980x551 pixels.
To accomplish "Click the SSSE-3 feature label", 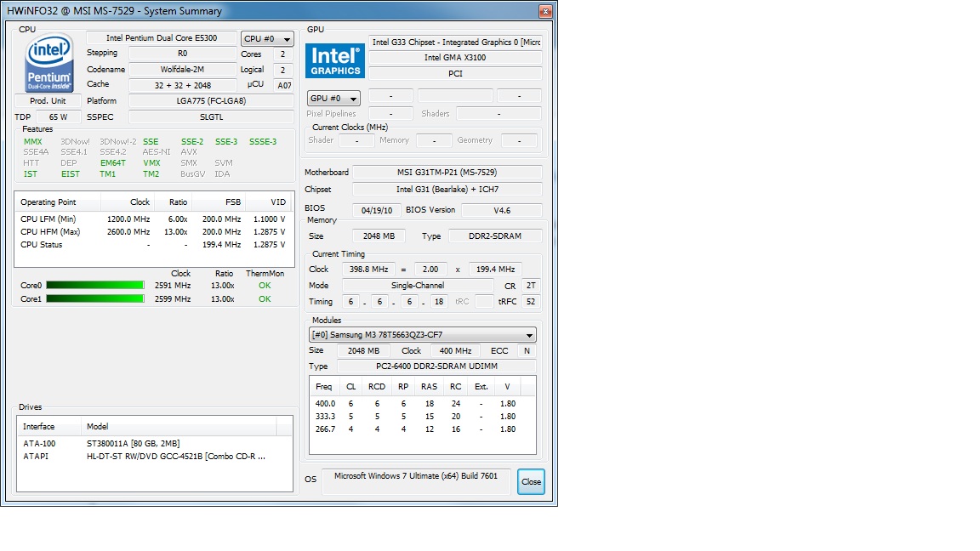I will click(x=263, y=142).
